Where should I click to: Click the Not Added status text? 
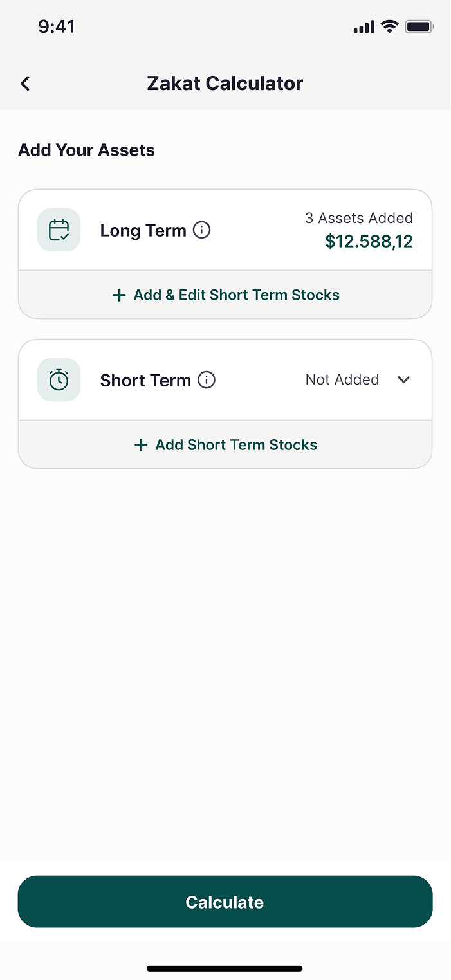342,379
